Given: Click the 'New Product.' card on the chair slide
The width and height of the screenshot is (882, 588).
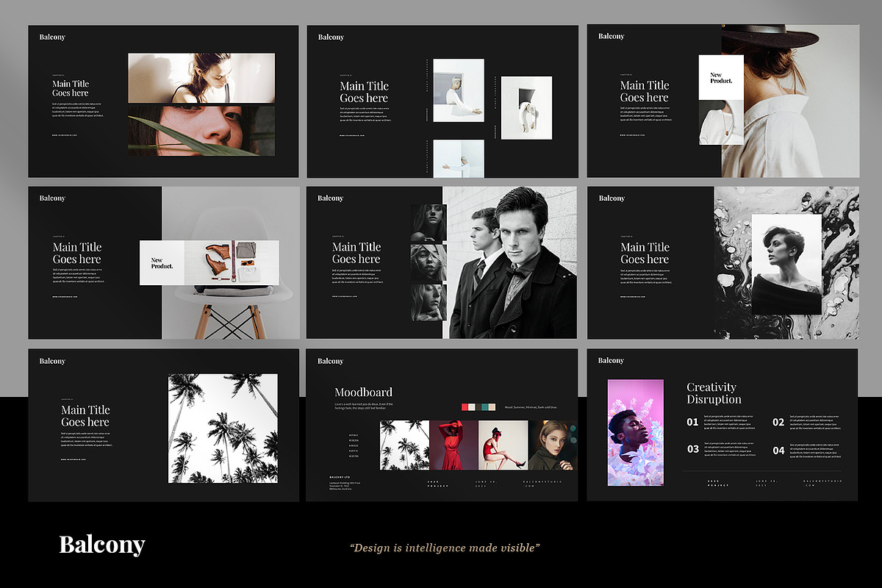Looking at the screenshot, I should click(x=162, y=263).
